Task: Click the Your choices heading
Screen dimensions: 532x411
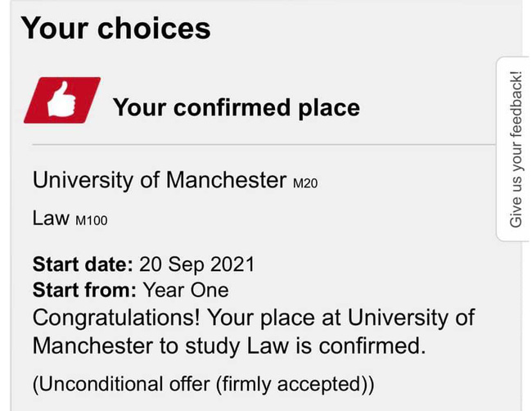Action: 115,28
